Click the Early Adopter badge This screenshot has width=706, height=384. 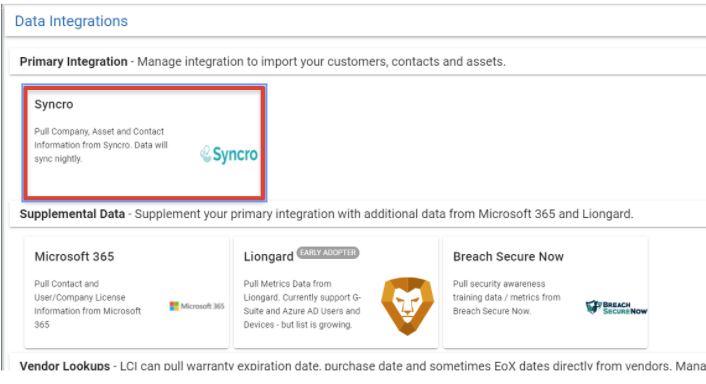click(328, 253)
